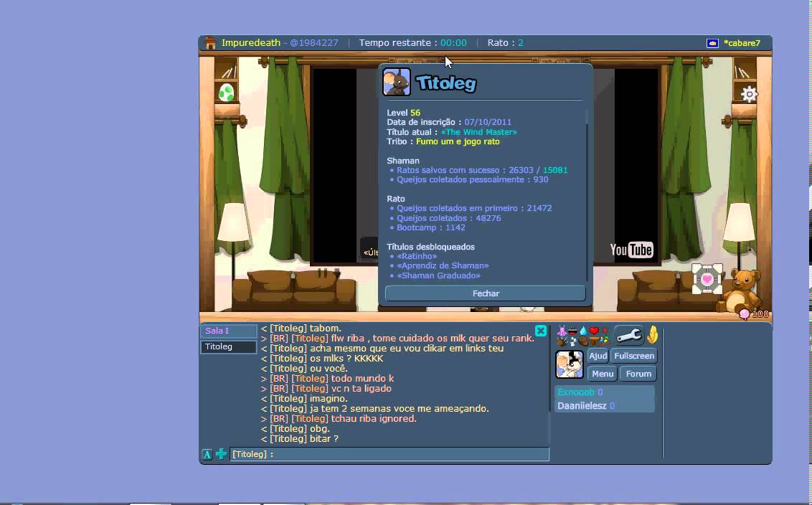Image resolution: width=812 pixels, height=505 pixels.
Task: Switch to the Sala chat tab
Action: click(228, 331)
